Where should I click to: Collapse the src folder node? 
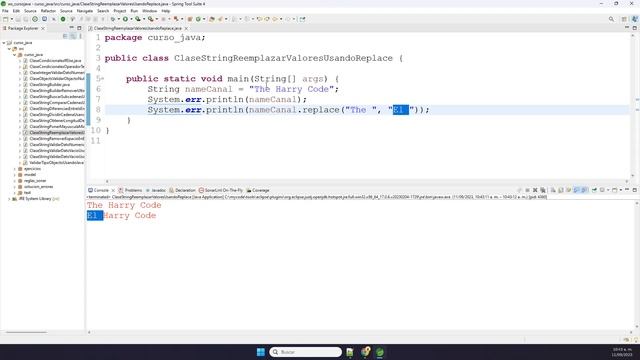coord(9,49)
